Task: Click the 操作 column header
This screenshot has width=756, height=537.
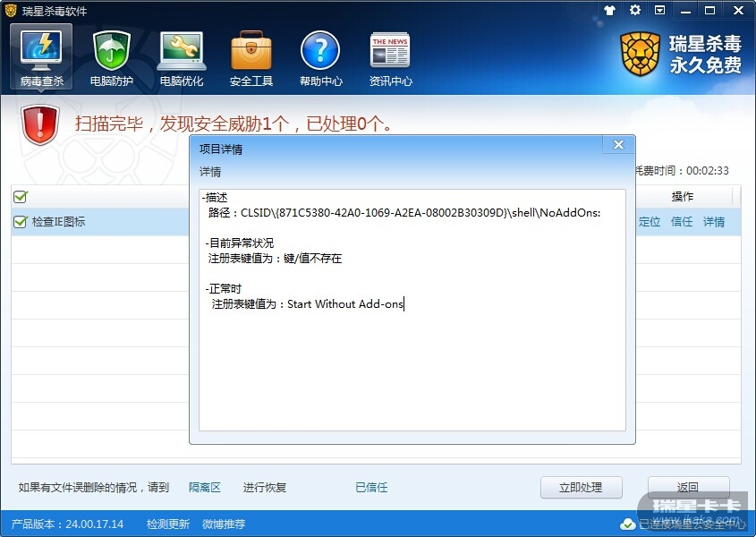Action: click(683, 196)
